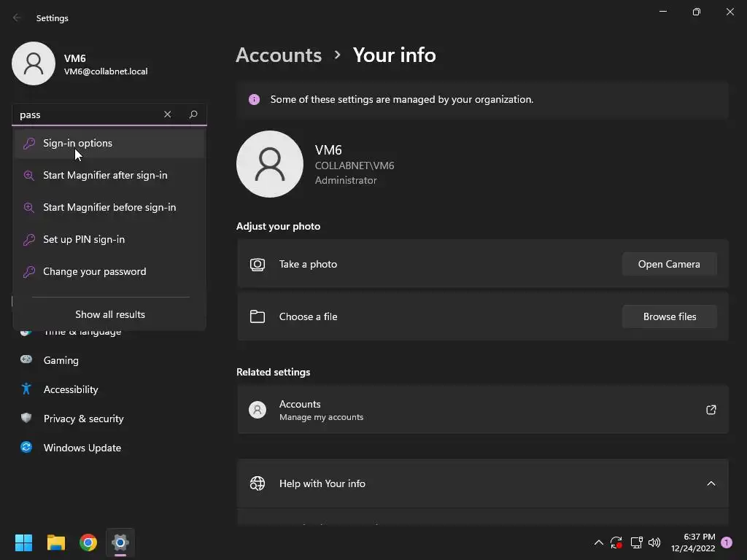Click the Accounts breadcrumb link
This screenshot has height=560, width=747.
pyautogui.click(x=279, y=55)
